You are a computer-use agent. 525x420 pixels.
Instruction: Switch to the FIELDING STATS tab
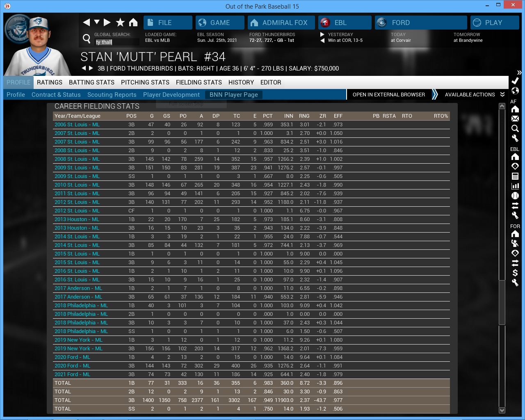(199, 82)
